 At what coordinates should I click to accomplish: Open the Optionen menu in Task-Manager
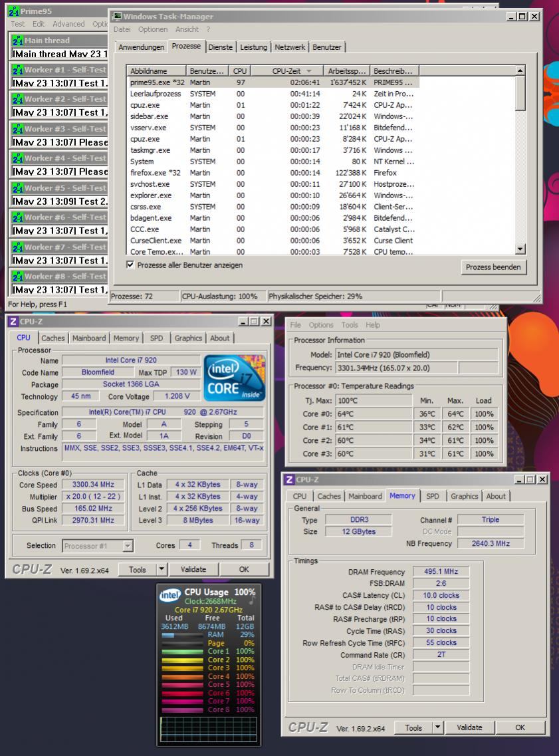(x=153, y=29)
